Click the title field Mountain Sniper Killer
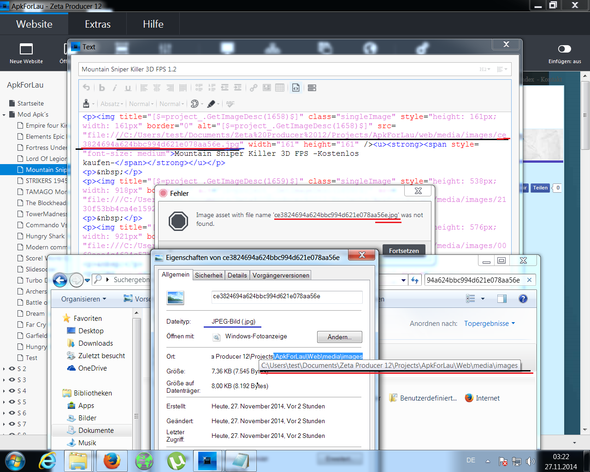The width and height of the screenshot is (590, 472). pos(295,69)
